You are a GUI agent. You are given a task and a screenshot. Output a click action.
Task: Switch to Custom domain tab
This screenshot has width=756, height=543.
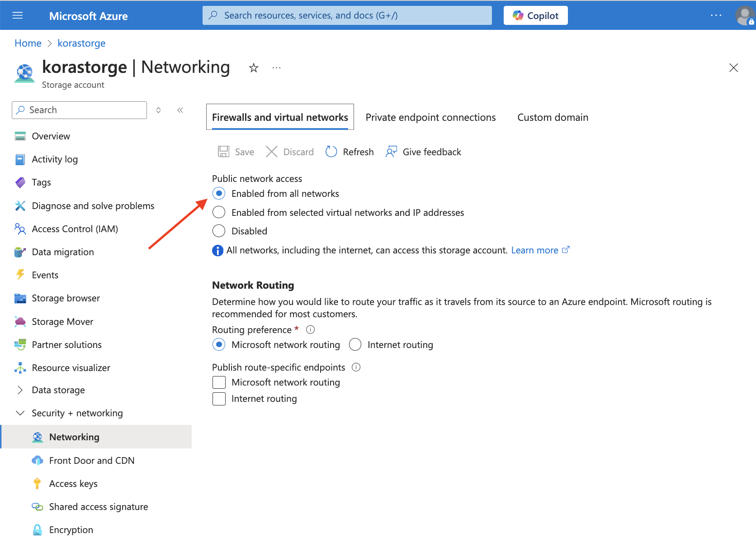553,117
